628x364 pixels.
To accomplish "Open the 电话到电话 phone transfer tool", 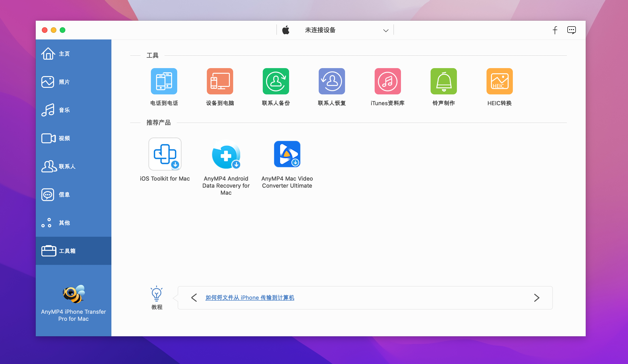I will [164, 81].
